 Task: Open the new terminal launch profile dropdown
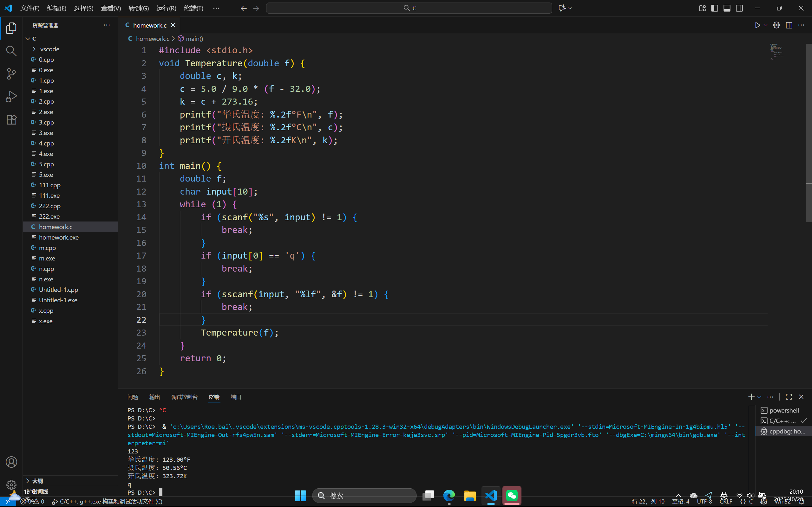(759, 397)
